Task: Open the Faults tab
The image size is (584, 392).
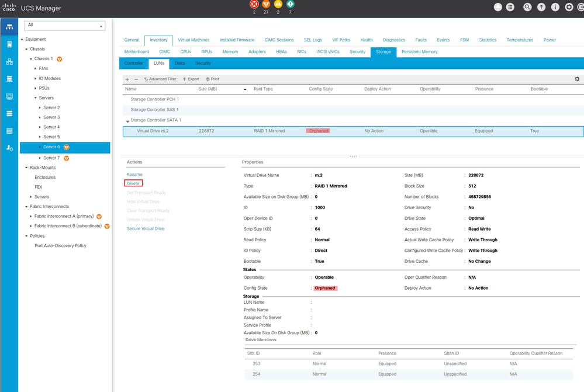Action: (x=421, y=40)
